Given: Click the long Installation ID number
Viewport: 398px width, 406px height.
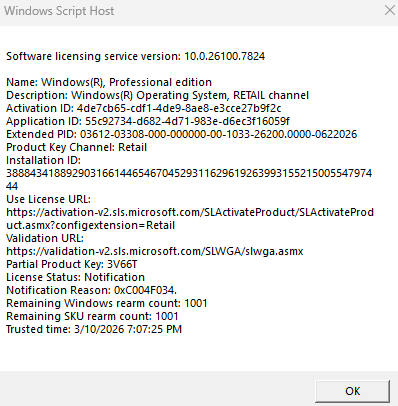Looking at the screenshot, I should (x=189, y=180).
